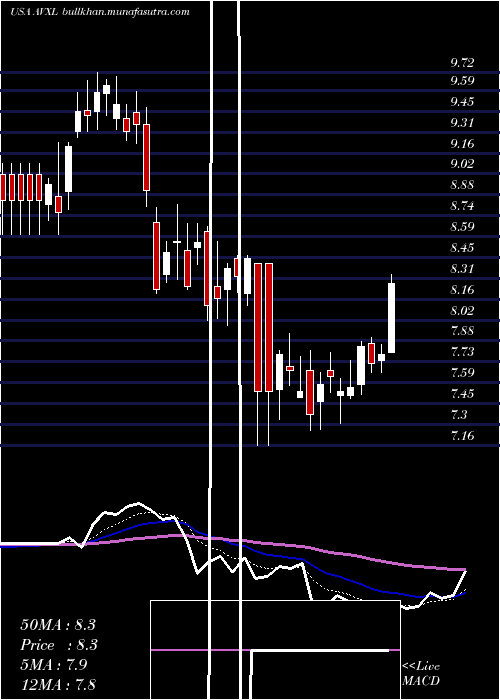Viewport: 500px width, 700px height.
Task: Click the 8.74 price axis label
Action: click(462, 206)
